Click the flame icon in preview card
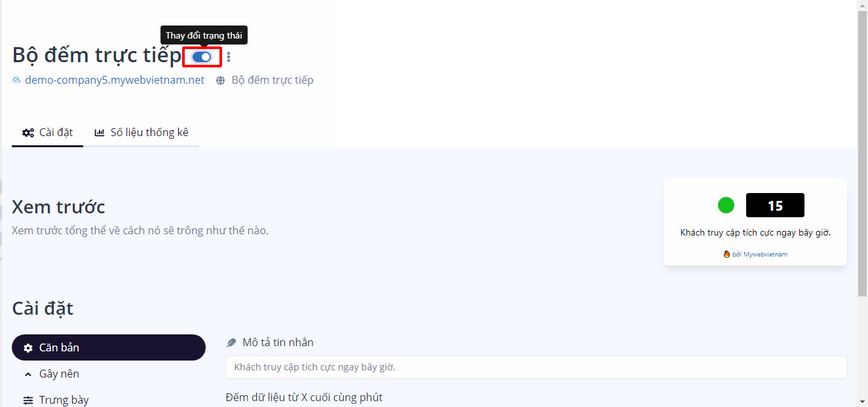Viewport: 868px width, 407px height. click(726, 254)
